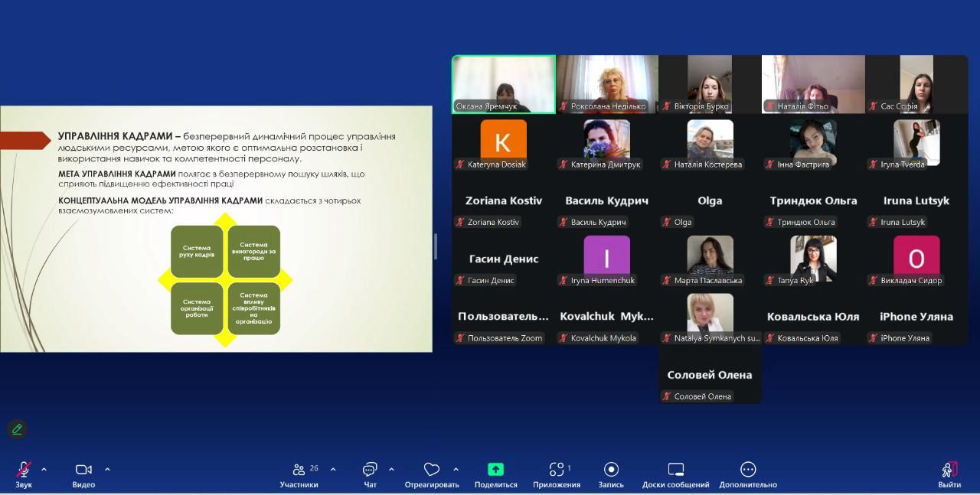Leave meeting with Выйти button

click(x=949, y=470)
